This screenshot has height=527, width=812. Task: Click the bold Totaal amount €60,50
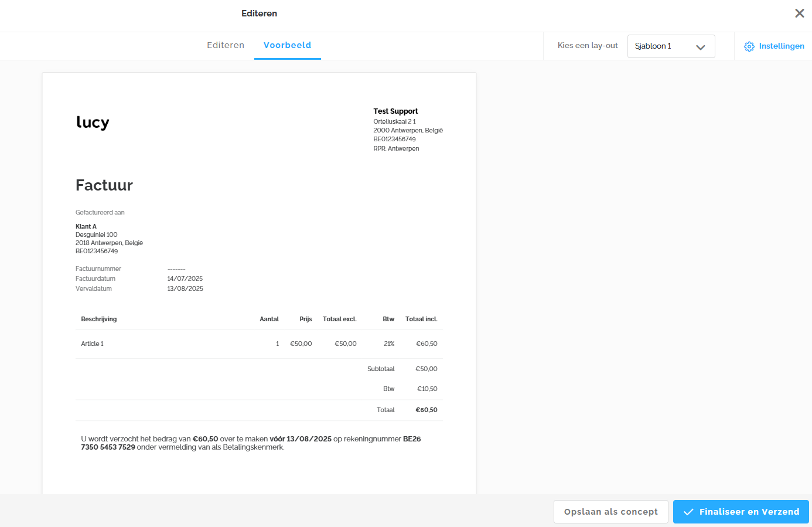[x=427, y=410]
